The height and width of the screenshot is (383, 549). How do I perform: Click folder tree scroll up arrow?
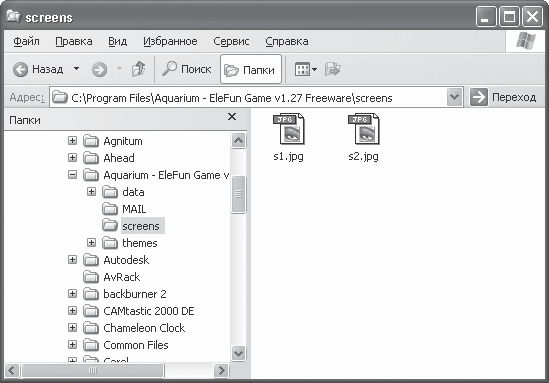coord(238,140)
